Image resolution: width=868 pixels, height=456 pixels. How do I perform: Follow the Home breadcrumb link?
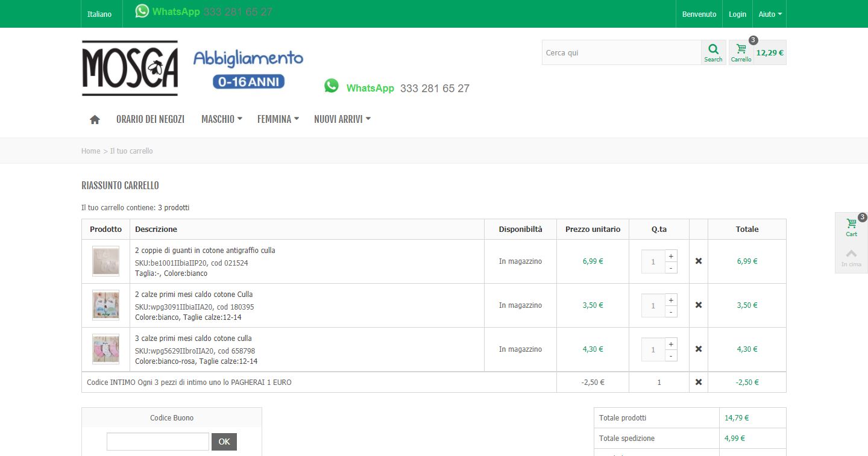pyautogui.click(x=90, y=151)
